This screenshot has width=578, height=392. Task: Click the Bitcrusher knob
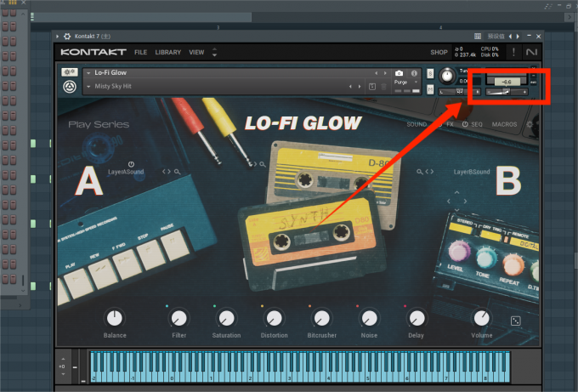322,318
